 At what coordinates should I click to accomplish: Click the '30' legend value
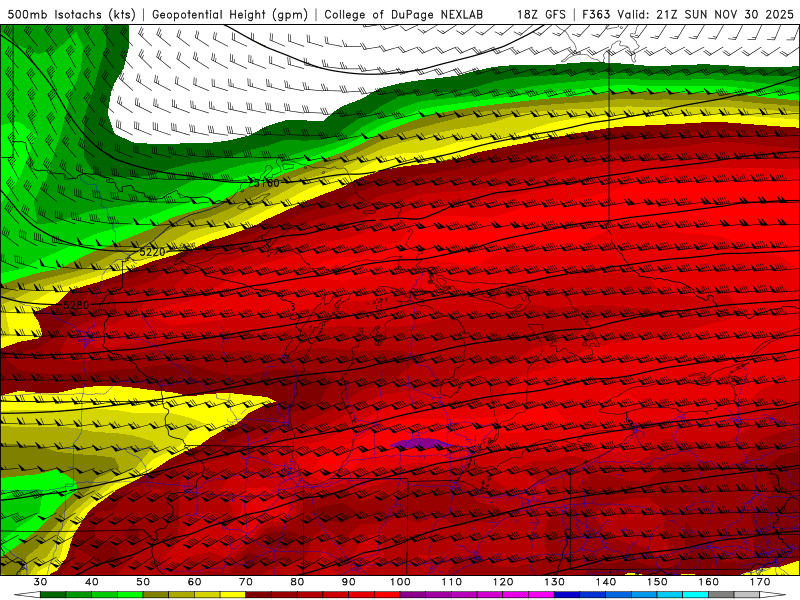40,582
